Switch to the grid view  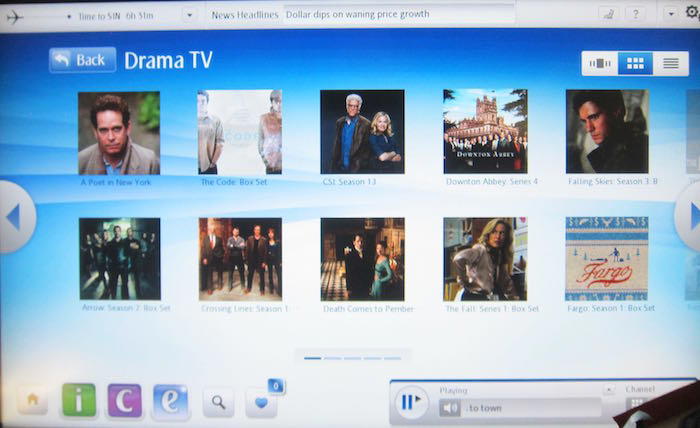pyautogui.click(x=635, y=63)
